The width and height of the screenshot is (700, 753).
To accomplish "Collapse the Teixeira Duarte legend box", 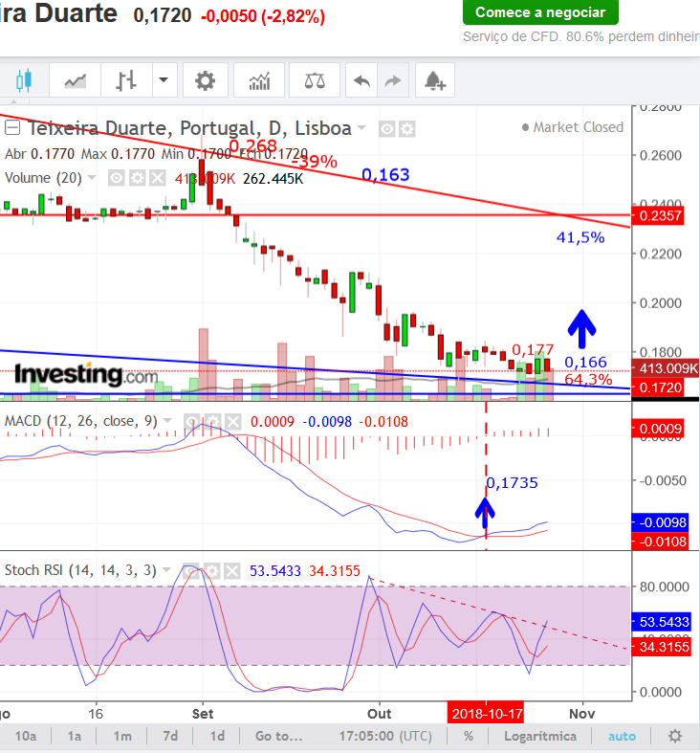I will pyautogui.click(x=12, y=128).
